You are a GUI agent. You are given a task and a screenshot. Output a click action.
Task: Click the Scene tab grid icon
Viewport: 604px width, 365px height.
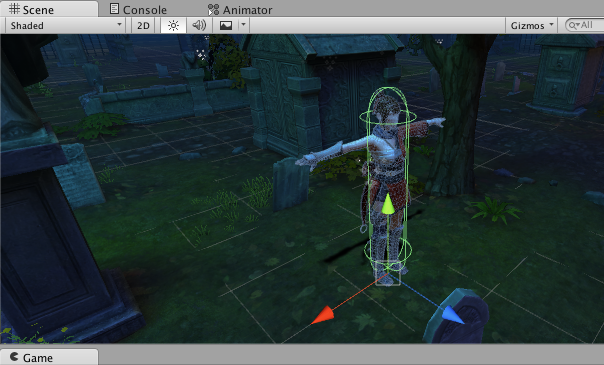tap(14, 8)
